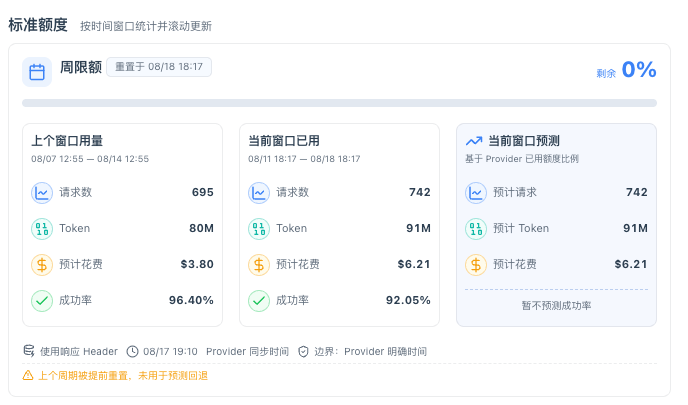Click the Provider 同步时间 label
Viewport: 688px width, 405px height.
[x=247, y=351]
